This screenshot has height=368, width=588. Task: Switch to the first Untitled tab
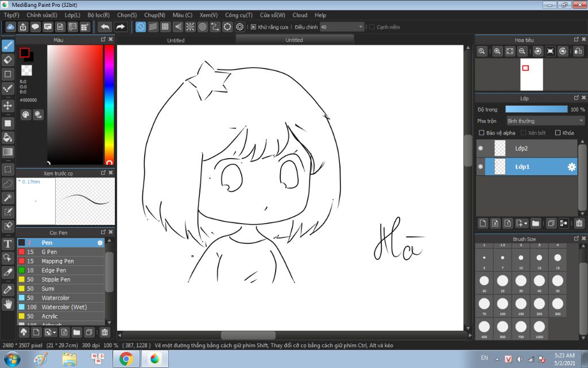176,40
